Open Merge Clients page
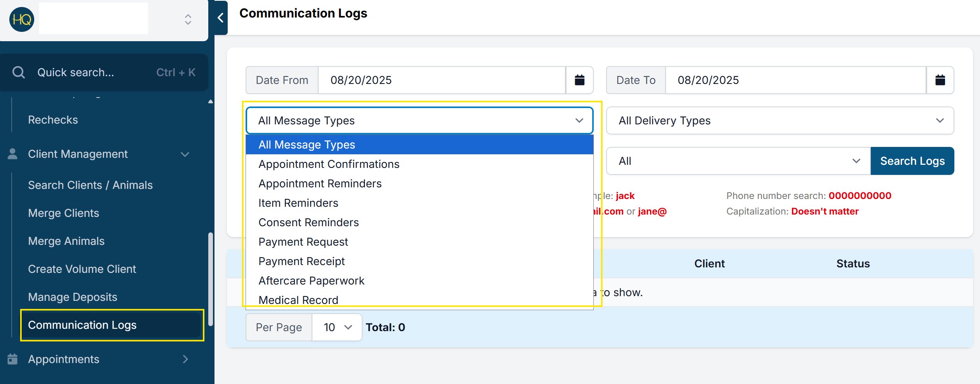The width and height of the screenshot is (980, 384). coord(63,213)
